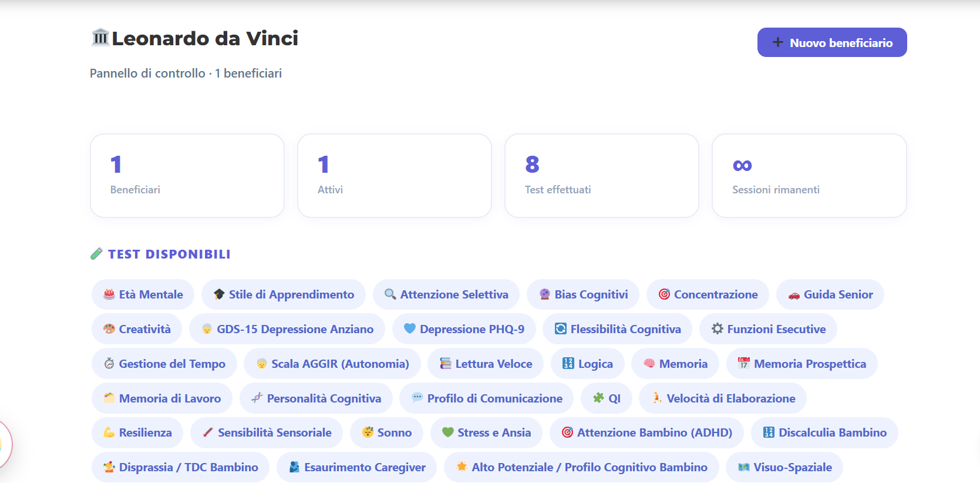Select the Età Mentale test
Screen dimensions: 980x483
pos(143,294)
